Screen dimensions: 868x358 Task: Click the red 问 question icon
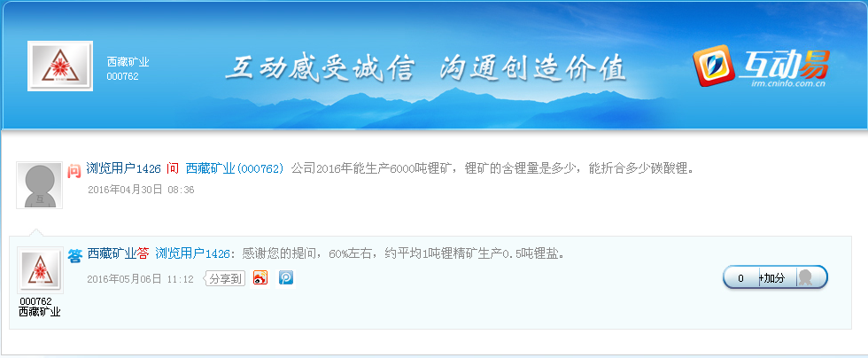pos(74,171)
